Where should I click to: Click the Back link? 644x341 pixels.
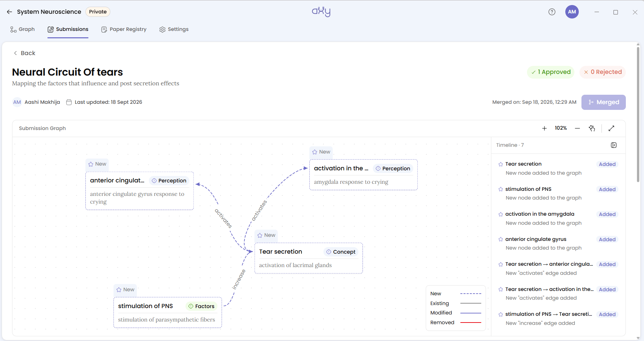click(x=24, y=53)
